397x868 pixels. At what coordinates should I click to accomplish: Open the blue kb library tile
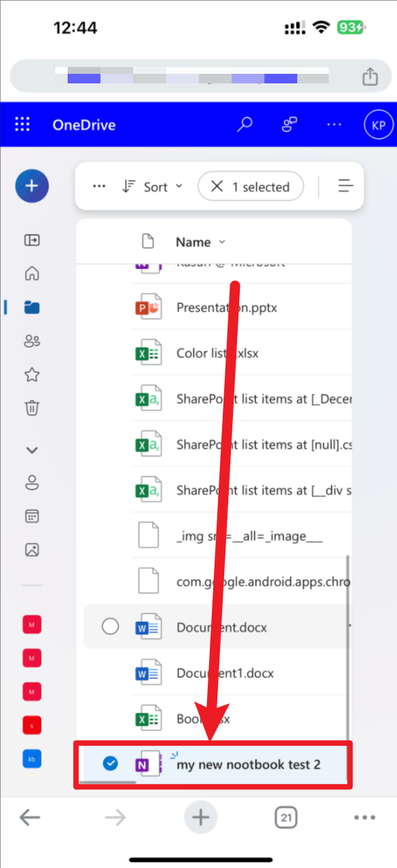click(x=32, y=759)
